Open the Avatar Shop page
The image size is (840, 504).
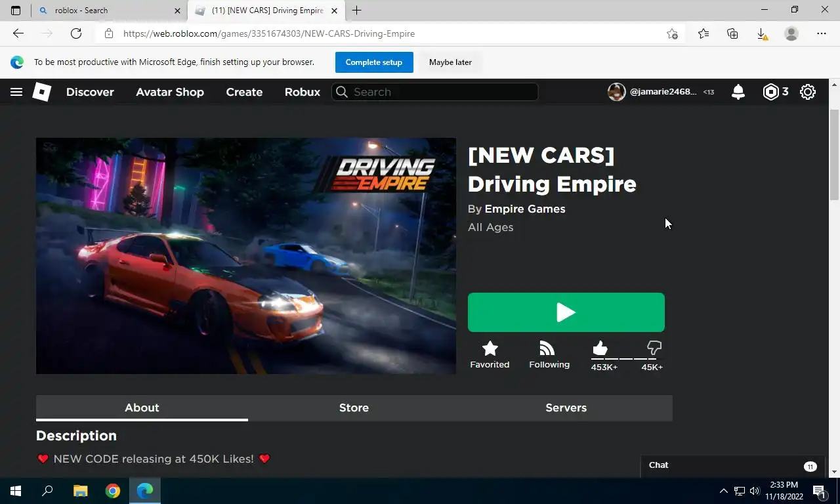point(170,92)
